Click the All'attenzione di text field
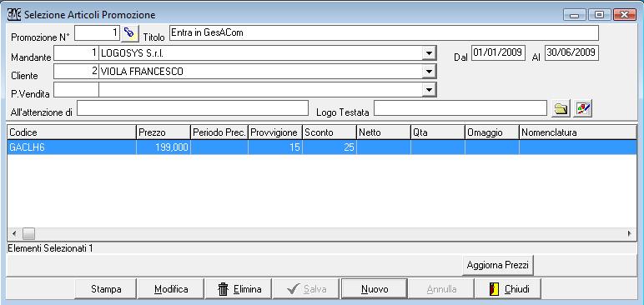 (x=193, y=108)
